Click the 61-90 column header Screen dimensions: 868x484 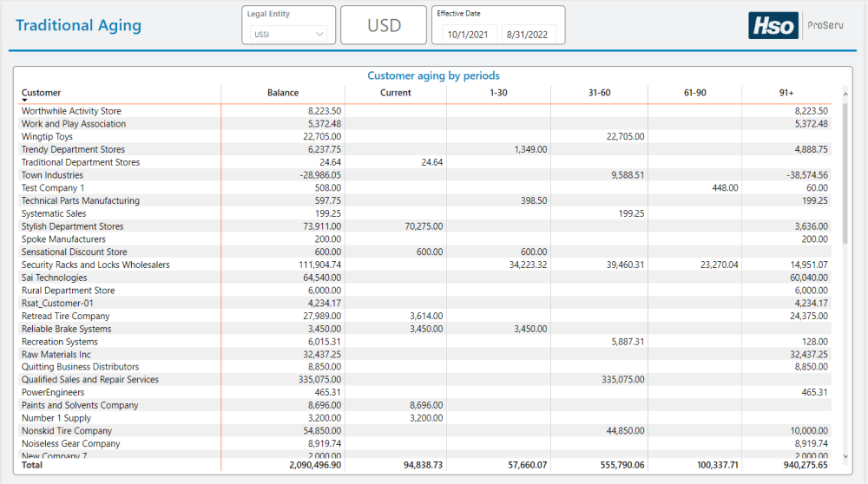695,93
